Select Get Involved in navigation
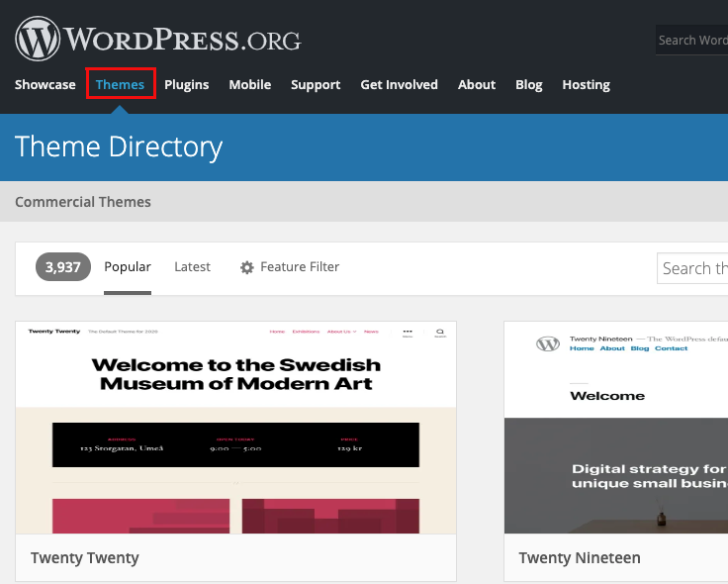The height and width of the screenshot is (584, 728). (400, 84)
